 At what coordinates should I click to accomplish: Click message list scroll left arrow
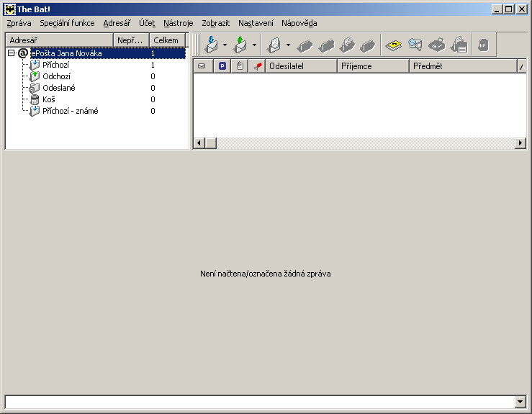[199, 143]
